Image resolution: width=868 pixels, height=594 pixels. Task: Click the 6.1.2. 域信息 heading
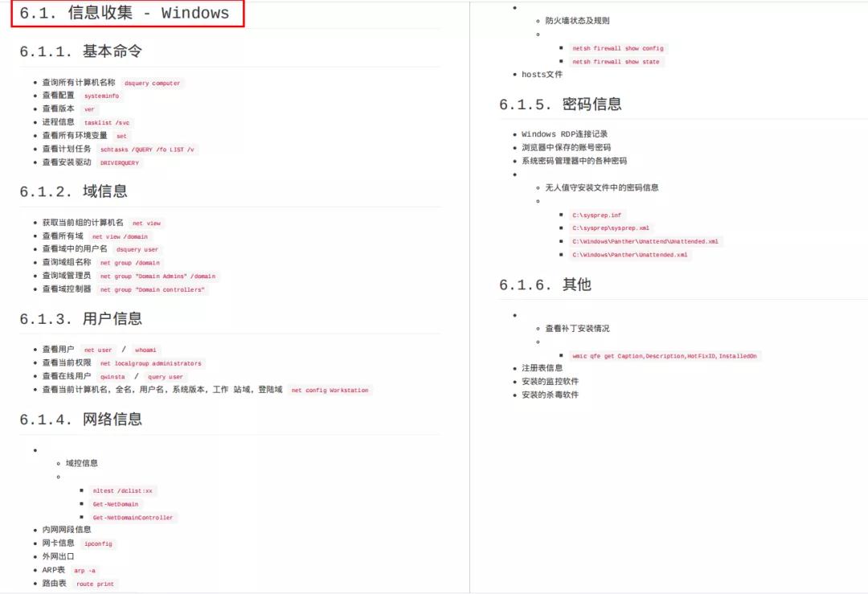[x=74, y=191]
